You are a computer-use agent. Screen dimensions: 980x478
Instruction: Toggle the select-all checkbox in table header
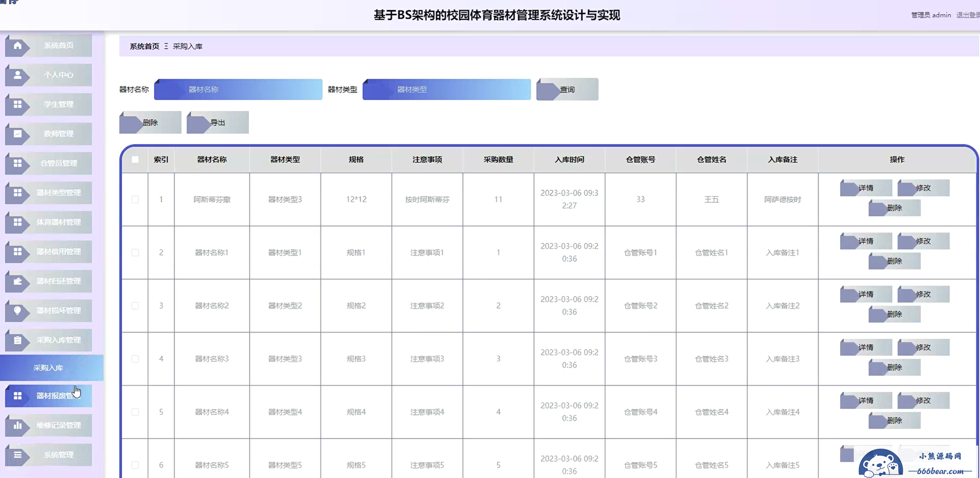(135, 159)
